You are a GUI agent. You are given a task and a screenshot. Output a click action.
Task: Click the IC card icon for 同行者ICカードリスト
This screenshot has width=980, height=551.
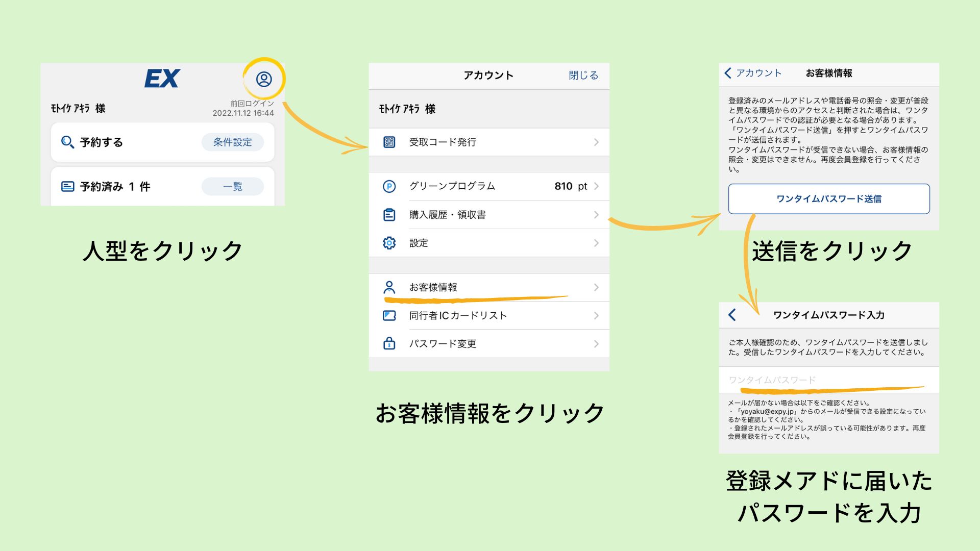click(x=389, y=316)
